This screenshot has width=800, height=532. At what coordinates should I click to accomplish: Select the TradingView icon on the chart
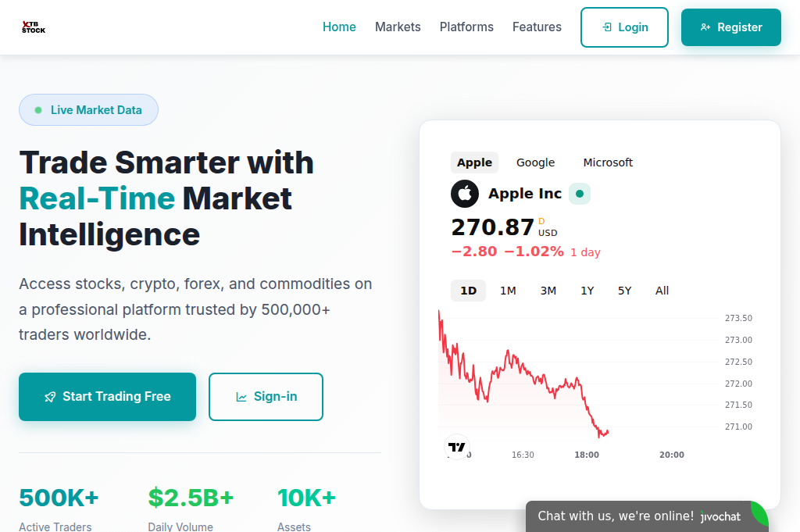pos(456,447)
